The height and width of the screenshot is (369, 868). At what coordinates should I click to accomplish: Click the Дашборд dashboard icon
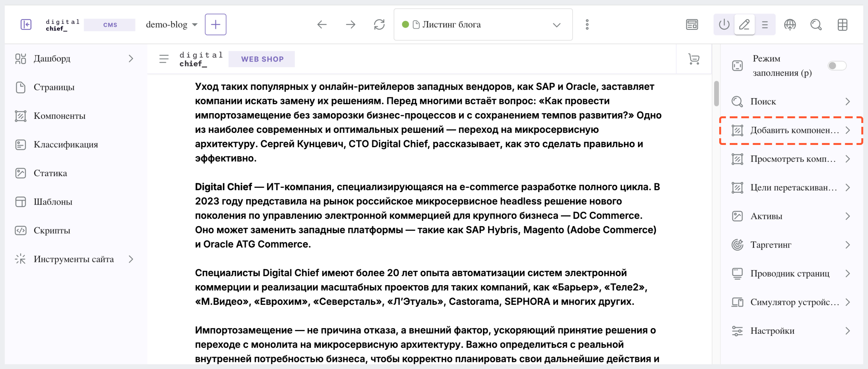[x=21, y=58]
